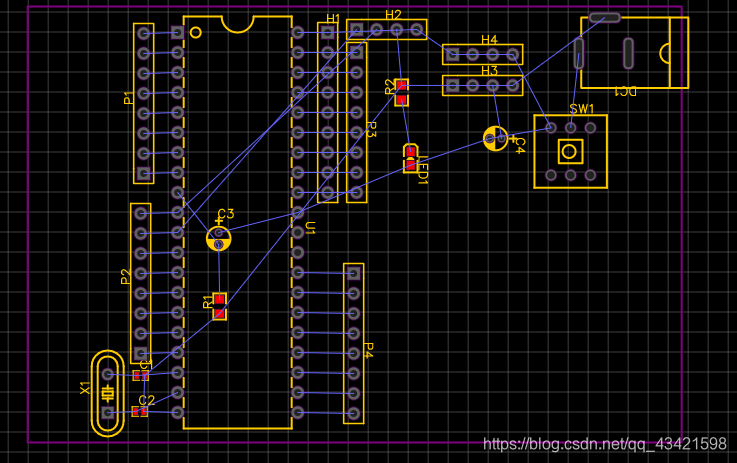
Task: Select the LED1 designator label
Action: point(423,170)
